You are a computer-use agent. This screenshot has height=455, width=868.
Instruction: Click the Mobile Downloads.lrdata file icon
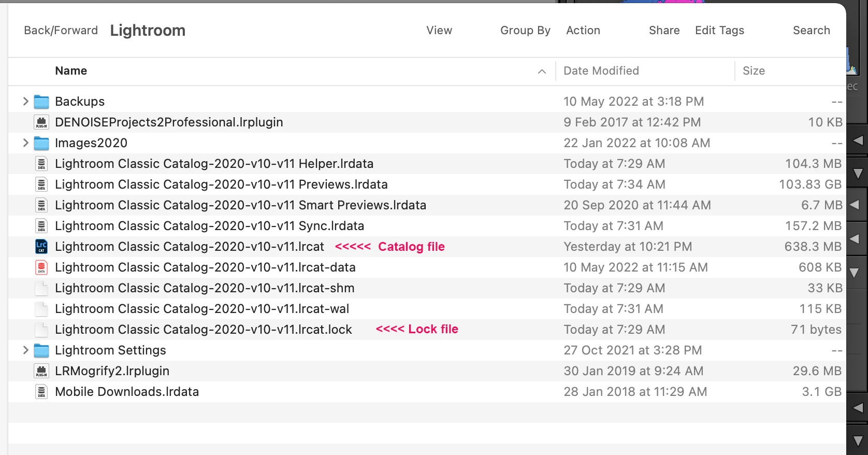41,392
